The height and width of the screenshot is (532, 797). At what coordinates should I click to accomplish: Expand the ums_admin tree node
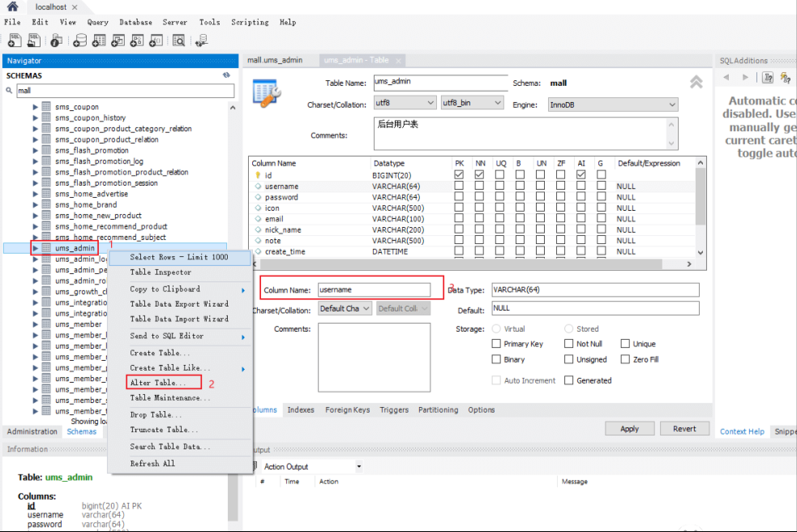[x=35, y=248]
